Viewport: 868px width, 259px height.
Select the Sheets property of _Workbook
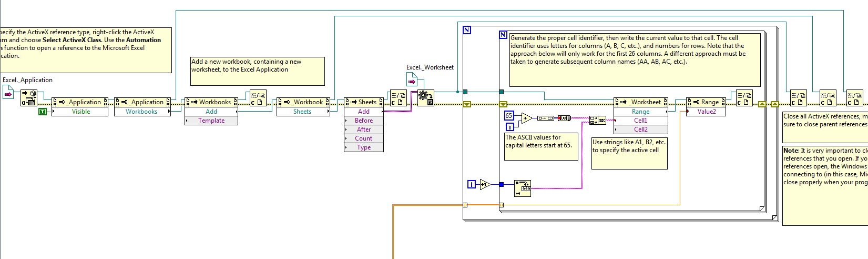(x=303, y=112)
